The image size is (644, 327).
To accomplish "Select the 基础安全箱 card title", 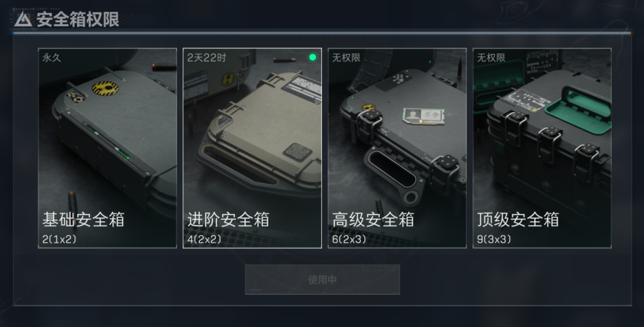I will (x=83, y=220).
